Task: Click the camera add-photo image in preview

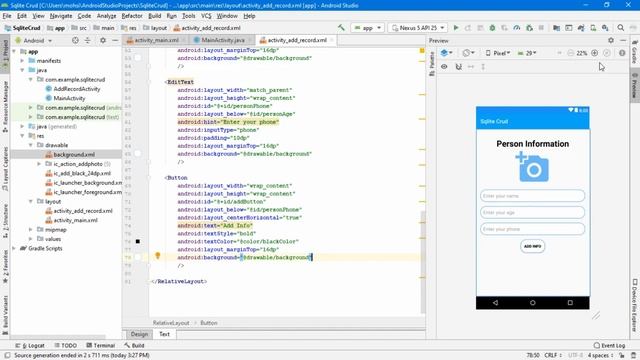Action: [532, 167]
